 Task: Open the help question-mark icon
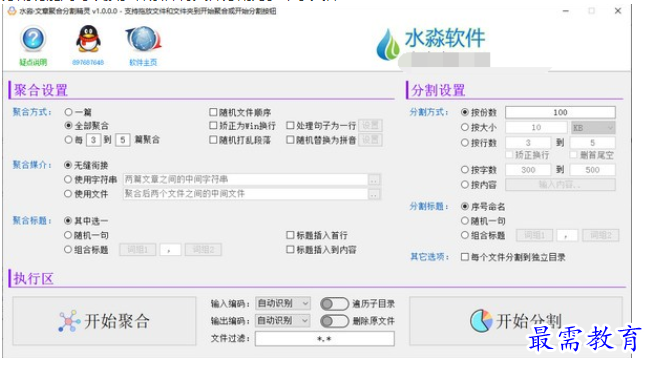(x=33, y=39)
